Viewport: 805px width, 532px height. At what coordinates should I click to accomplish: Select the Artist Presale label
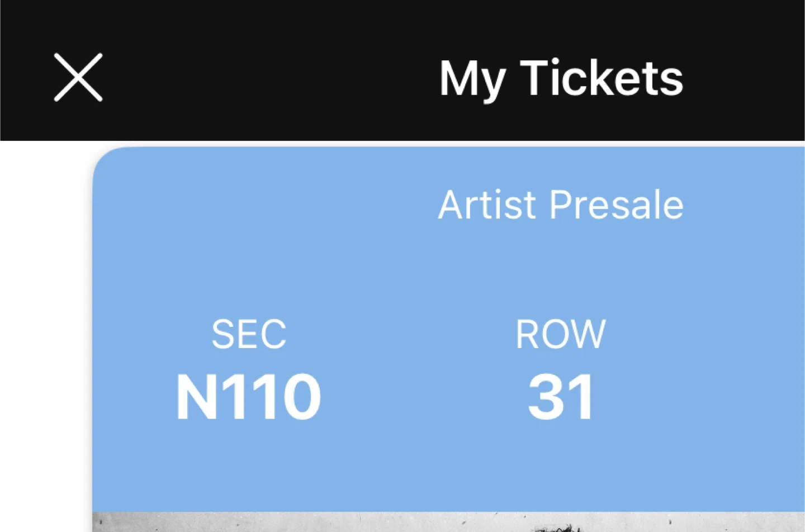pos(561,205)
